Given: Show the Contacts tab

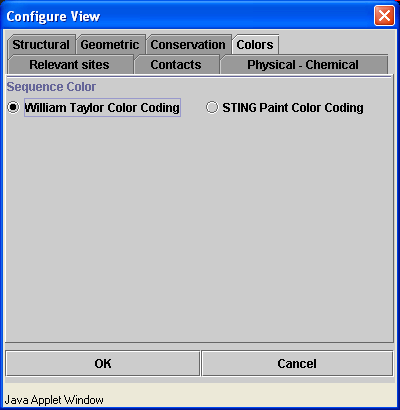Looking at the screenshot, I should coord(176,64).
